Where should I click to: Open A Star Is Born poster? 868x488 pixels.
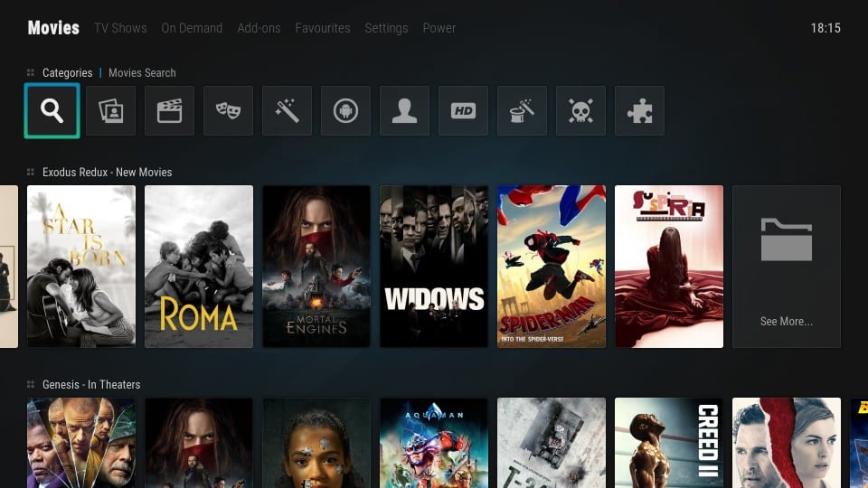click(x=81, y=267)
